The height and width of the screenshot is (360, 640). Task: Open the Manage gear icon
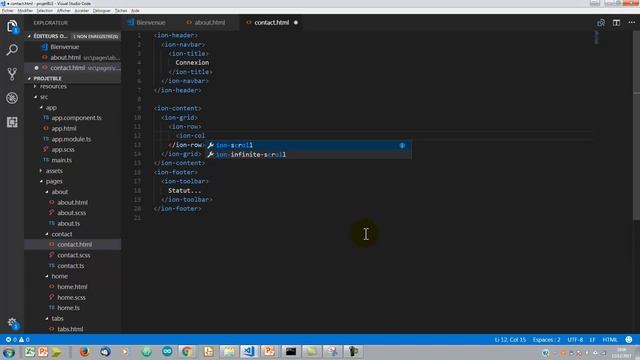coord(12,323)
